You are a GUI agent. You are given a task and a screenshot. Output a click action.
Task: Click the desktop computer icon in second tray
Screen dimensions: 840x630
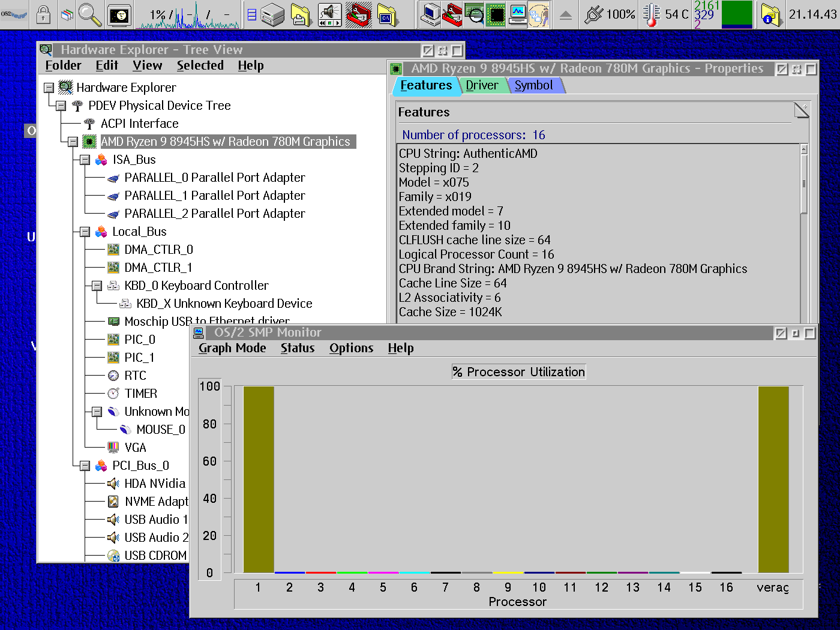coord(430,15)
